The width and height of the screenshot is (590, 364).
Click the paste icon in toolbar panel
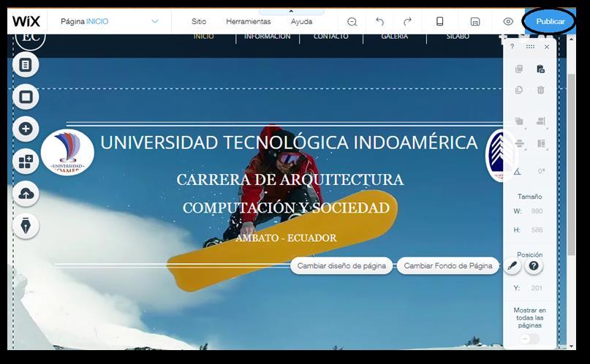coord(541,69)
